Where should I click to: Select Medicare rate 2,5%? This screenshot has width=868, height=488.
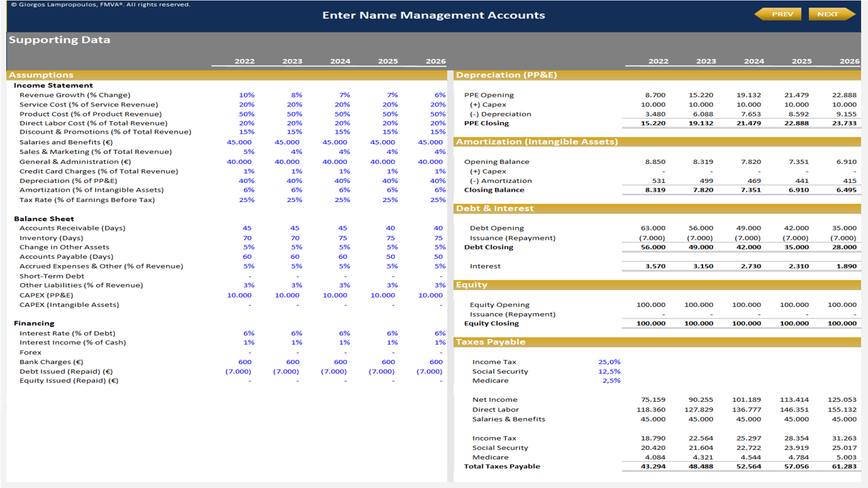point(612,381)
